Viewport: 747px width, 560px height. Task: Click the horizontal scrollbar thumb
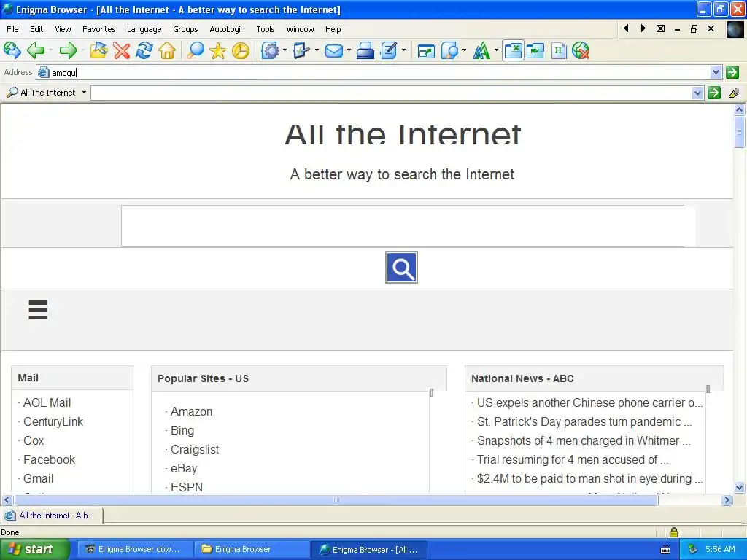[x=336, y=499]
